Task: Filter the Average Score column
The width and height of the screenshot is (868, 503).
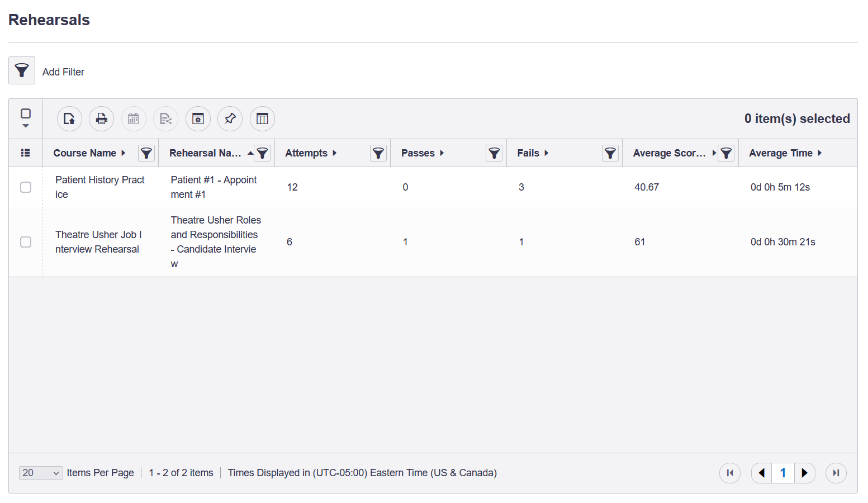Action: 726,153
